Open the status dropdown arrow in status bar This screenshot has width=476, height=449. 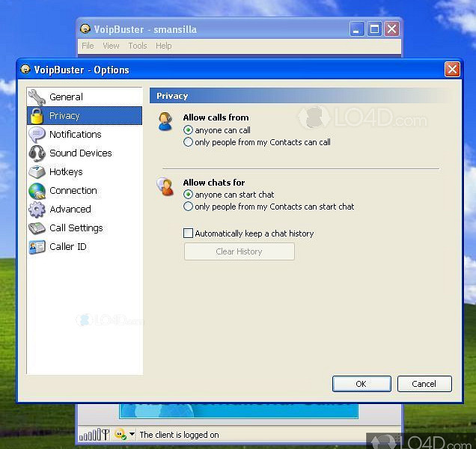pyautogui.click(x=132, y=434)
